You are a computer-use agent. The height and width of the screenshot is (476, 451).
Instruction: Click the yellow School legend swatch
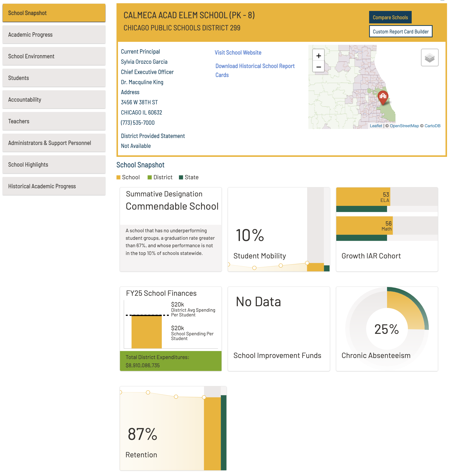[x=118, y=177]
